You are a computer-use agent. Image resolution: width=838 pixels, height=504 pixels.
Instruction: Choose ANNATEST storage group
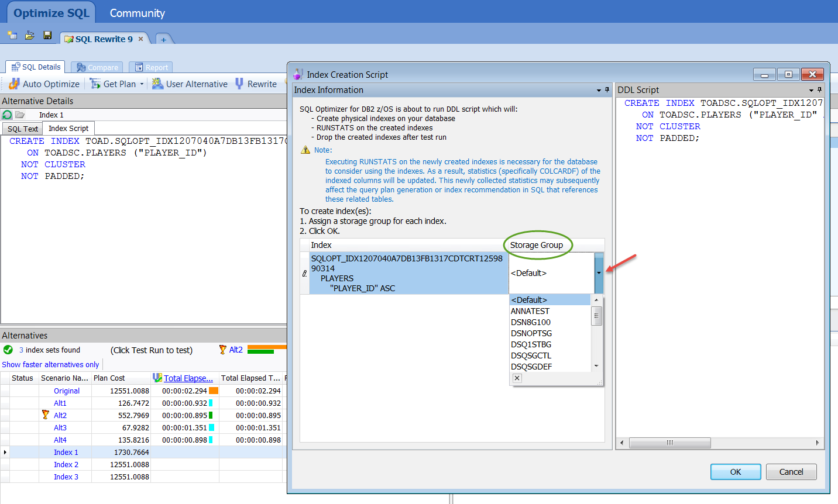click(550, 311)
